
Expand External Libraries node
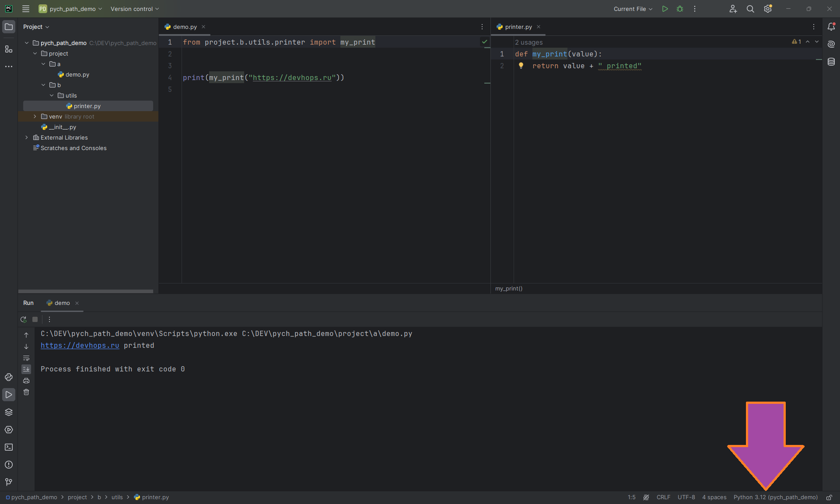(27, 137)
